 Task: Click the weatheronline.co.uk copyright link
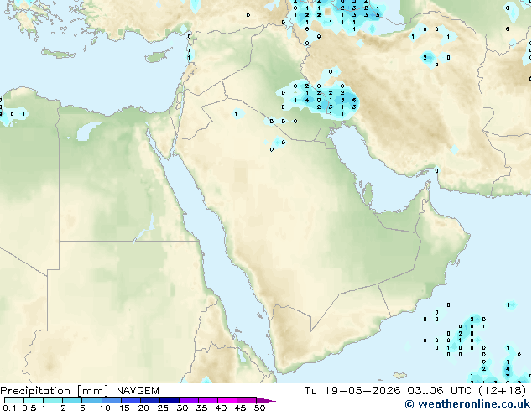pos(467,404)
